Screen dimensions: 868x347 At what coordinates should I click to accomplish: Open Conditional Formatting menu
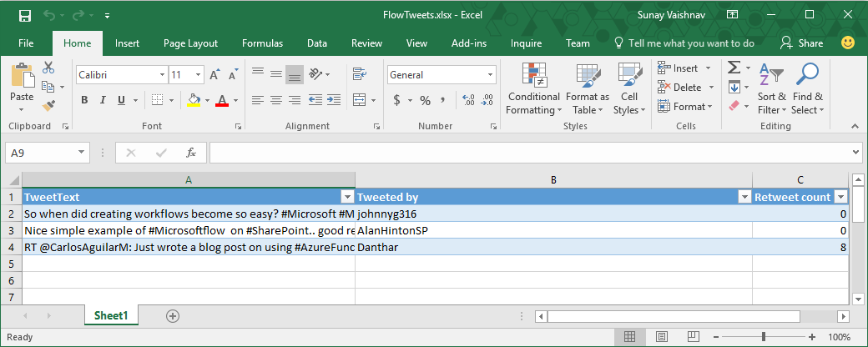click(533, 89)
